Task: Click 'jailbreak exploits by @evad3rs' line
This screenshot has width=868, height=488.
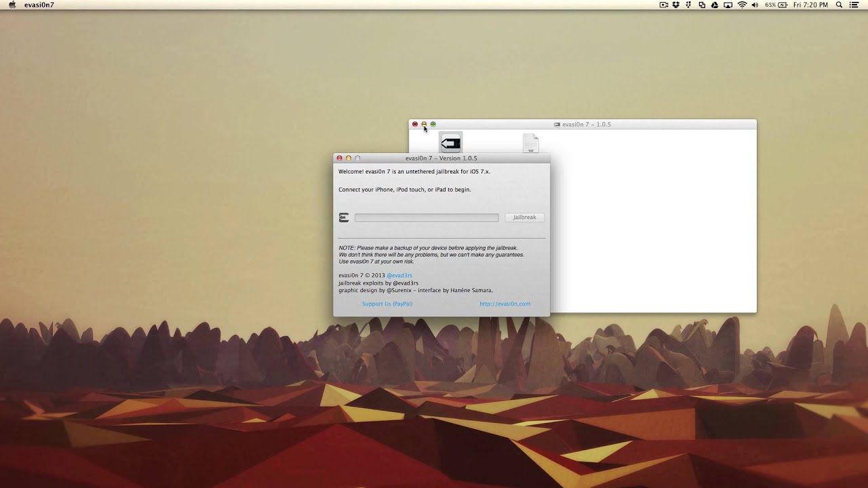Action: point(378,283)
